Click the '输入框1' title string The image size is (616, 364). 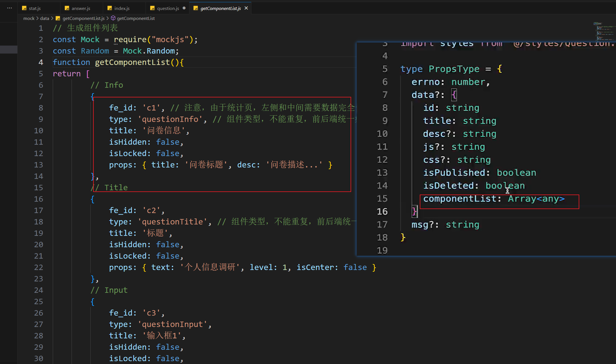[x=161, y=336]
